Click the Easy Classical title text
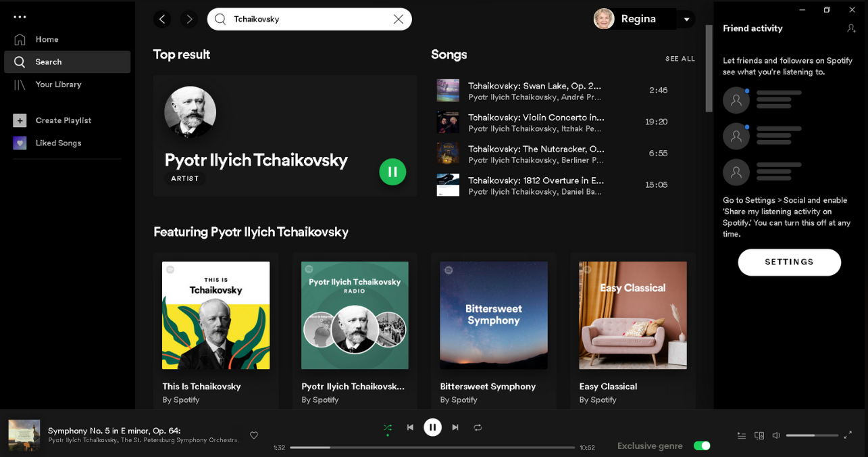 point(608,387)
